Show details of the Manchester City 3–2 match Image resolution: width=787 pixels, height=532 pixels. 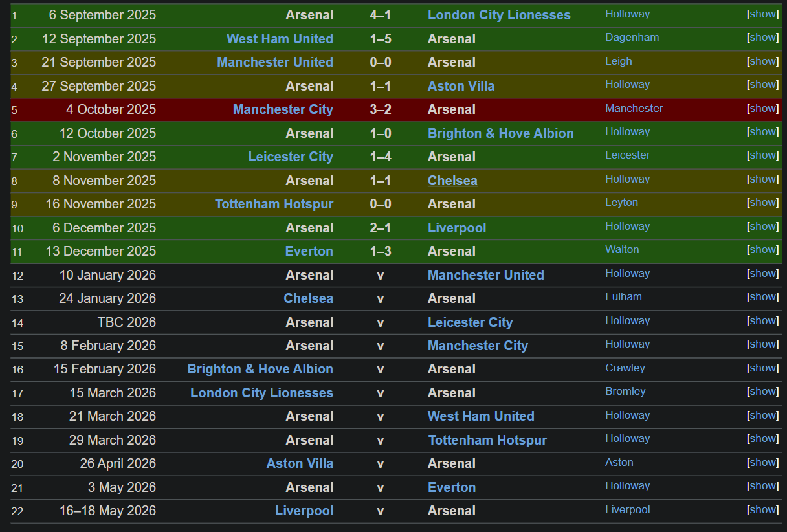click(x=764, y=108)
